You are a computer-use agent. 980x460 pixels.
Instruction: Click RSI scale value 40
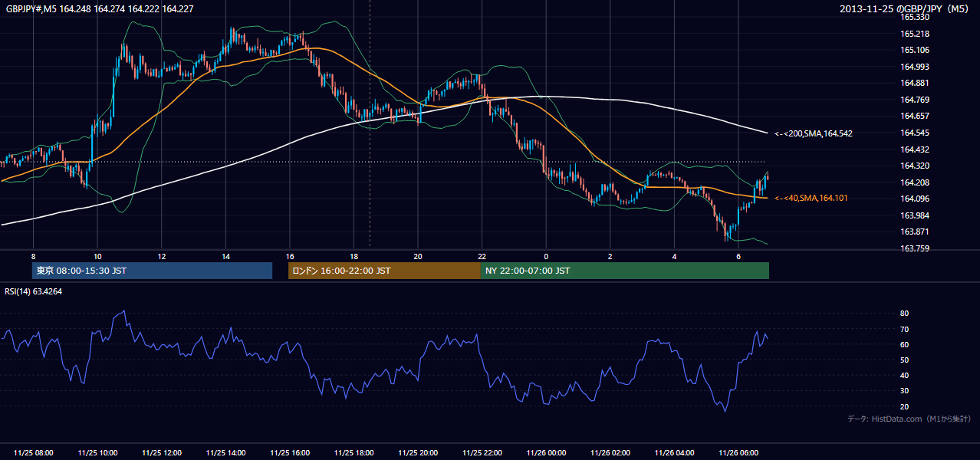pyautogui.click(x=904, y=375)
